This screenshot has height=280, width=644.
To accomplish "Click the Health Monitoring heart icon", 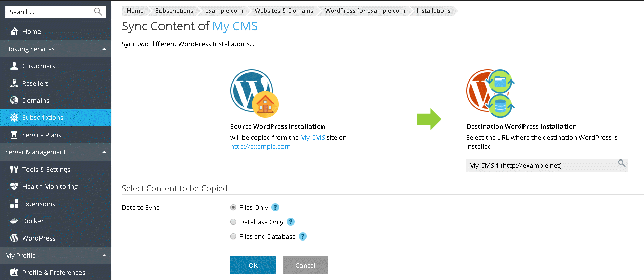I will pyautogui.click(x=14, y=186).
